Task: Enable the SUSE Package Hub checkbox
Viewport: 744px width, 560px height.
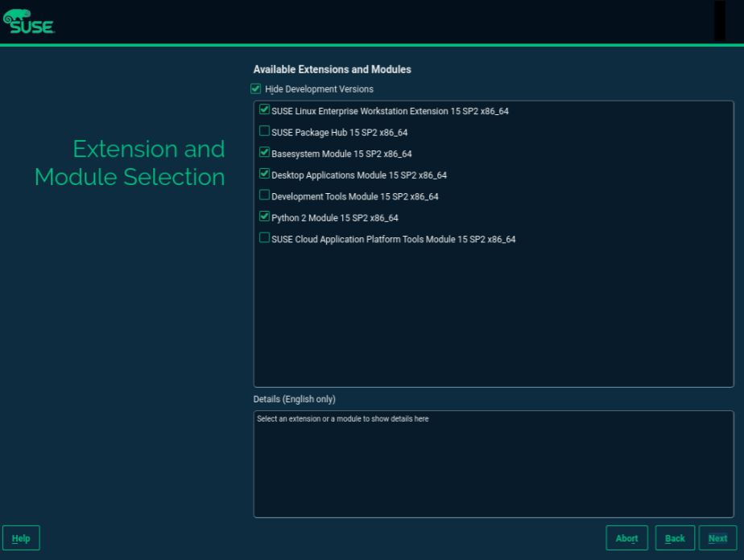Action: pyautogui.click(x=265, y=131)
